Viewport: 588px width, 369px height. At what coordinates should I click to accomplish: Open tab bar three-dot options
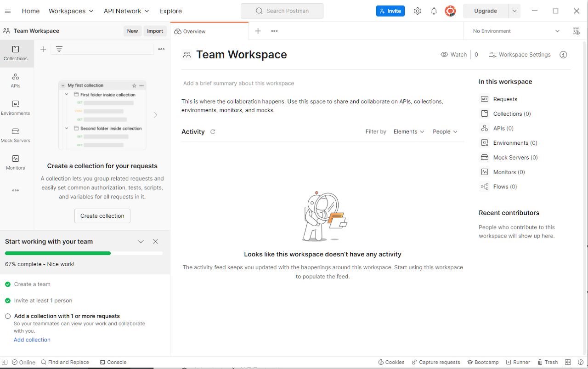pyautogui.click(x=274, y=31)
